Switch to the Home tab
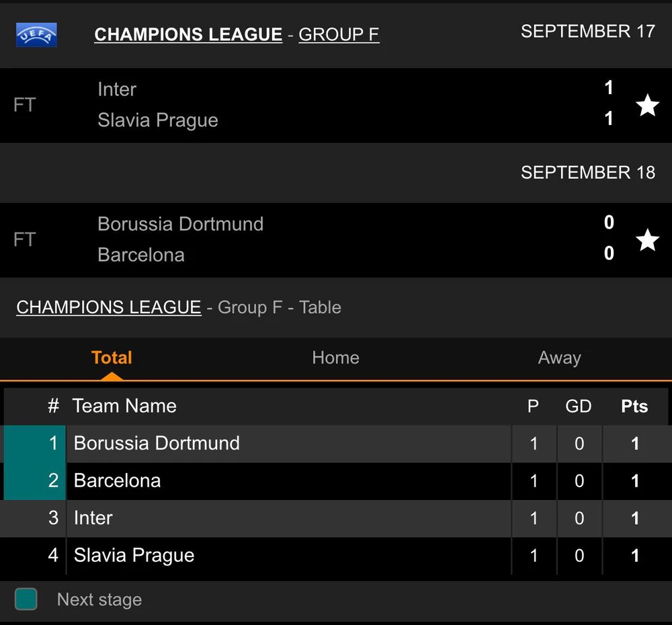Viewport: 672px width, 625px height. tap(335, 358)
